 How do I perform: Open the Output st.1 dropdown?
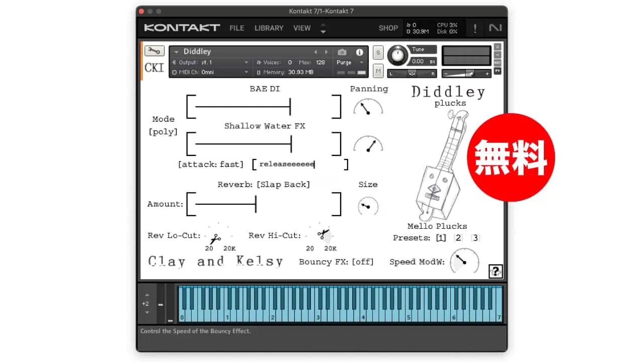[211, 62]
